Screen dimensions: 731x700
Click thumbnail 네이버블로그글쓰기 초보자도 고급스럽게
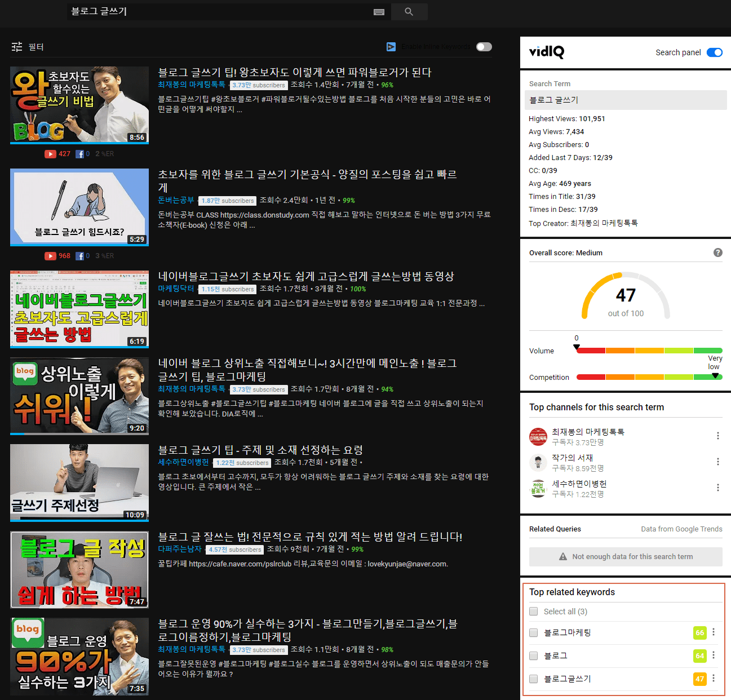(79, 309)
